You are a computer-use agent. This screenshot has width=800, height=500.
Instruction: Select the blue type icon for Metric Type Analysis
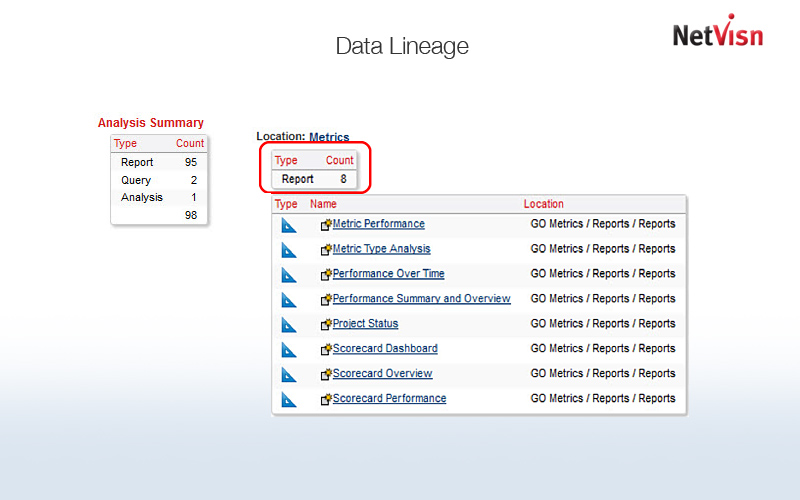click(289, 250)
